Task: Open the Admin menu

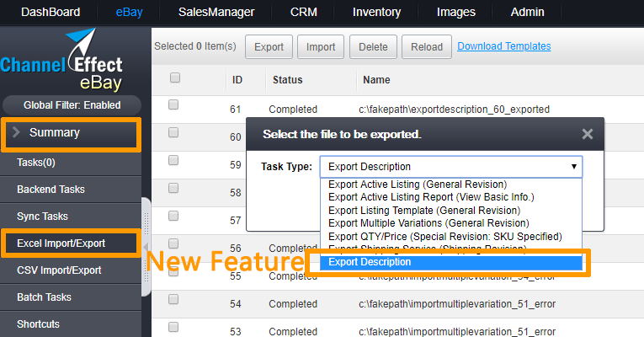Action: [x=527, y=13]
